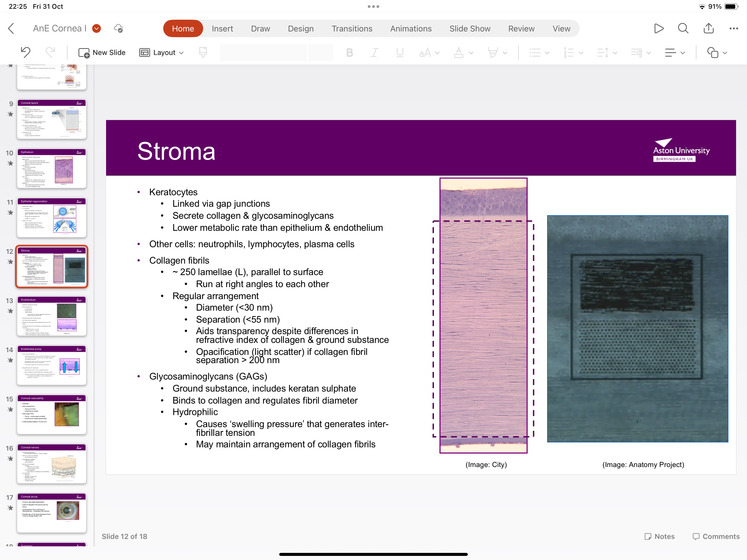Open the more options ellipsis icon
The width and height of the screenshot is (747, 560).
[734, 28]
